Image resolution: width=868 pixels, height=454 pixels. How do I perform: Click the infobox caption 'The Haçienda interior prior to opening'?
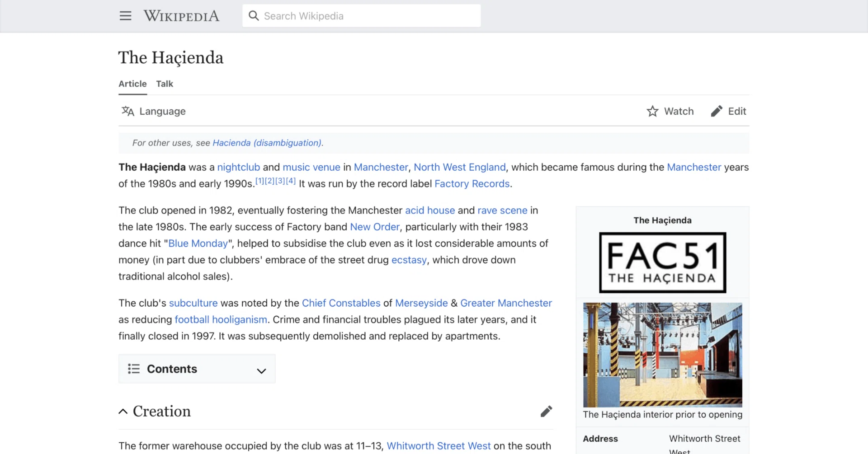[x=662, y=414]
